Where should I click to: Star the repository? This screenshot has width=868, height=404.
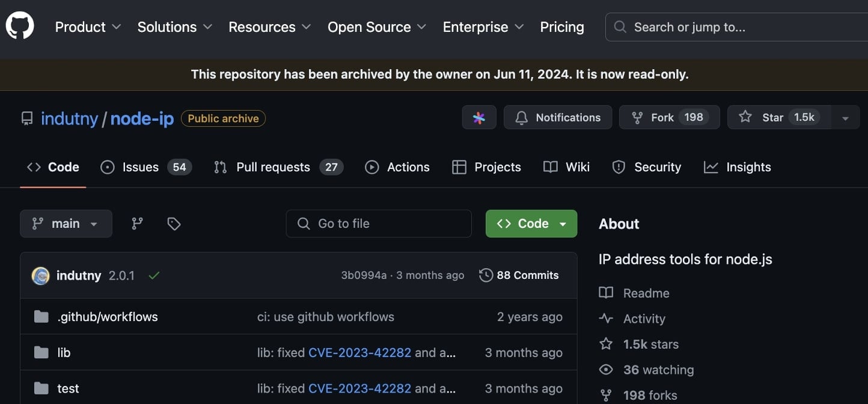(779, 117)
